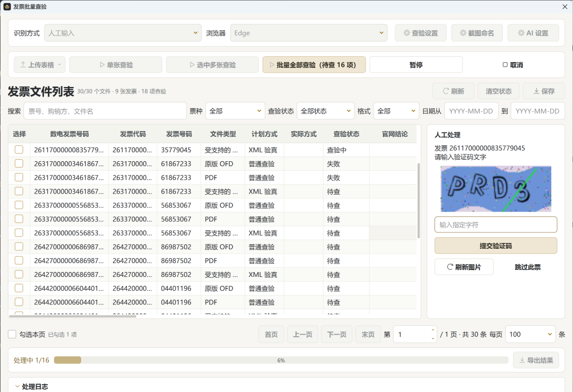Screen dimensions: 573x392
Task: Open 查验设置 gear settings
Action: (421, 33)
